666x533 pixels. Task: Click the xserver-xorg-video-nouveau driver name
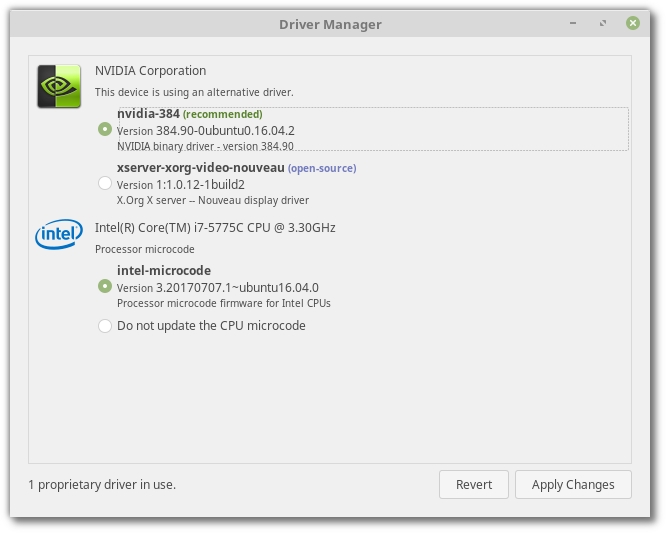pos(200,168)
